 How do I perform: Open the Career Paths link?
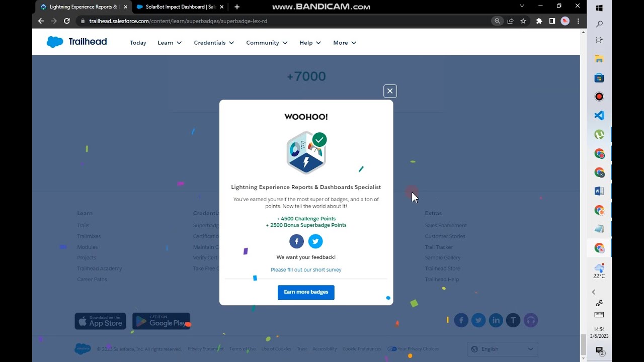(x=92, y=280)
